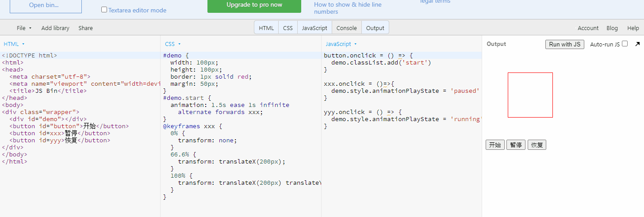Open the Account link
644x217 pixels.
point(588,28)
